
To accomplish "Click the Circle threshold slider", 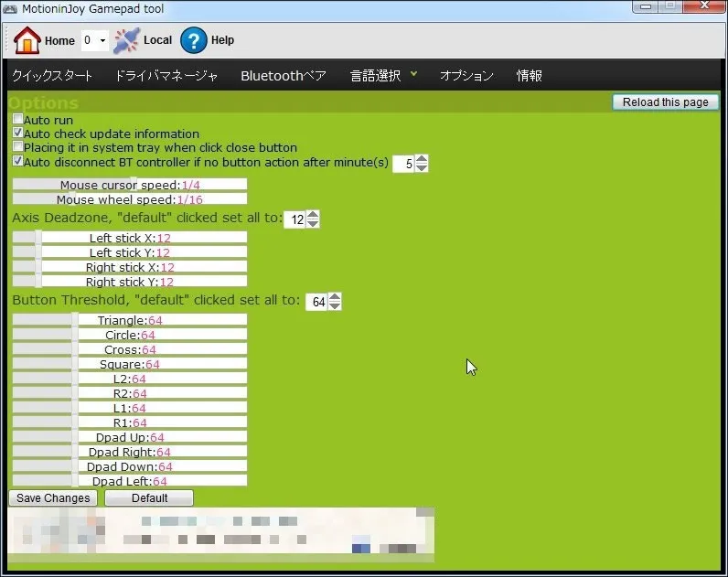I will (x=130, y=335).
